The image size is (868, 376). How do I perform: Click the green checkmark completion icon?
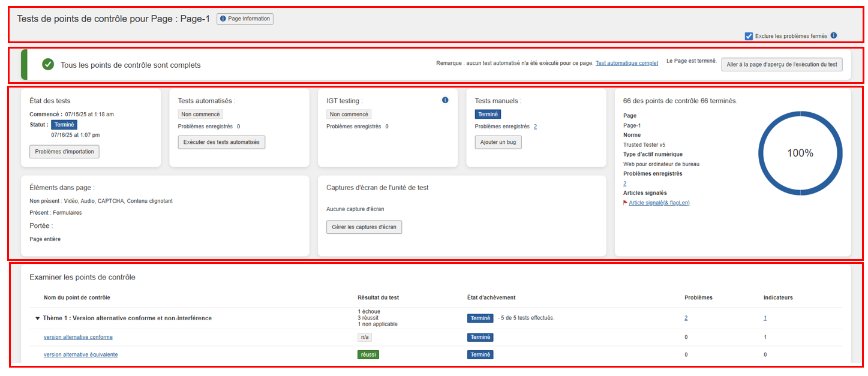(x=48, y=65)
